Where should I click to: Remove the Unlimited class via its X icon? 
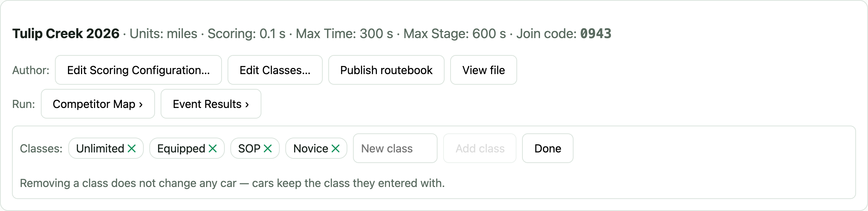coord(132,149)
